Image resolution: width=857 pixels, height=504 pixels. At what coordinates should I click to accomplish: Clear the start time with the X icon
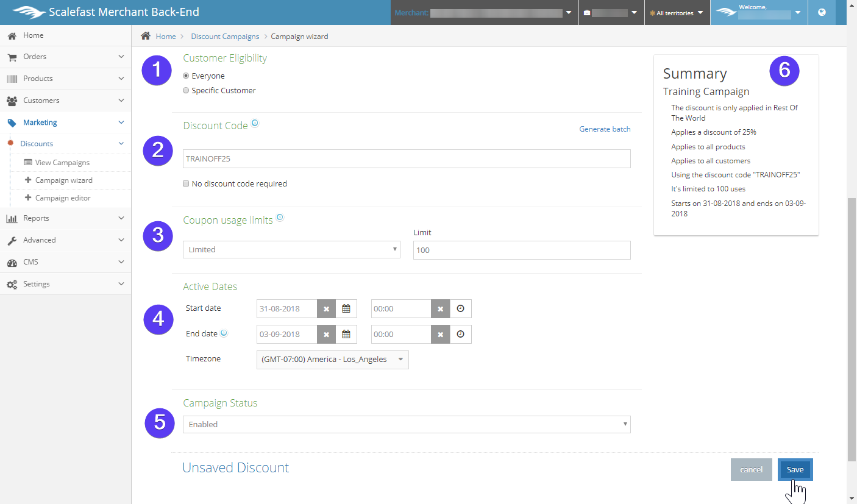[440, 309]
